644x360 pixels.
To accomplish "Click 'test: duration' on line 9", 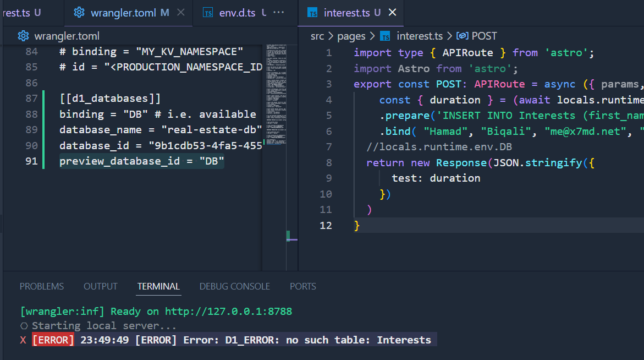I will click(x=436, y=178).
